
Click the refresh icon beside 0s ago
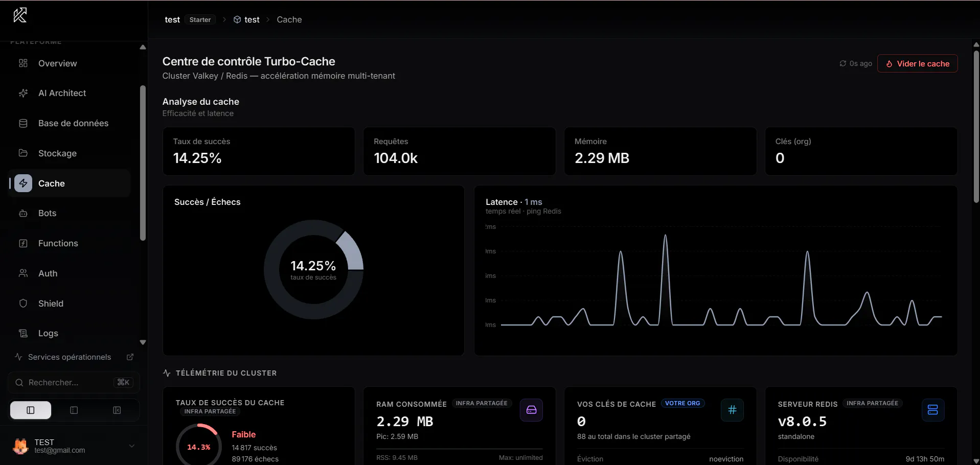842,63
